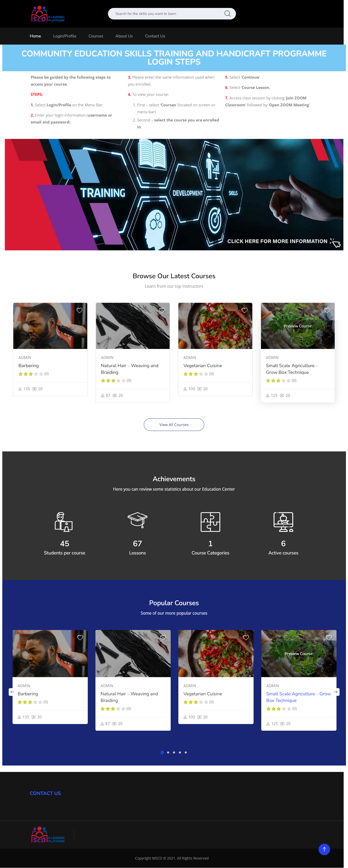Toggle wishlist heart on Barbering latest course
Screen dimensions: 348x868
(79, 310)
